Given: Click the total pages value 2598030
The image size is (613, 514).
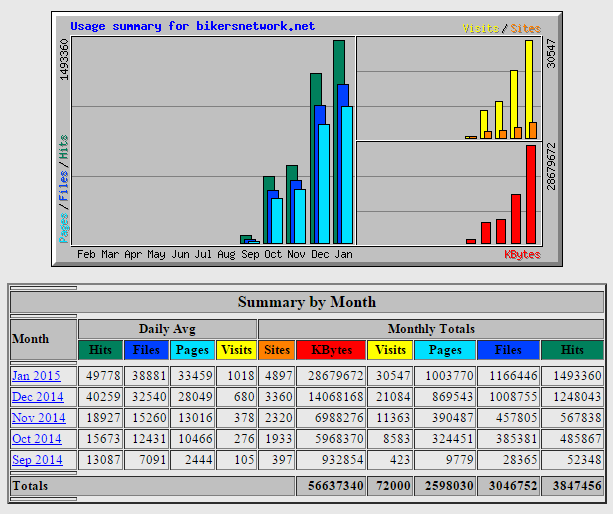Looking at the screenshot, I should click(x=449, y=486).
